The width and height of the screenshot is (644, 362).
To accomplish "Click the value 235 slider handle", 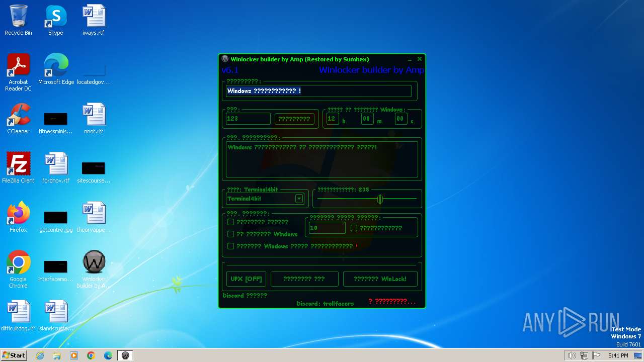I will pyautogui.click(x=380, y=200).
